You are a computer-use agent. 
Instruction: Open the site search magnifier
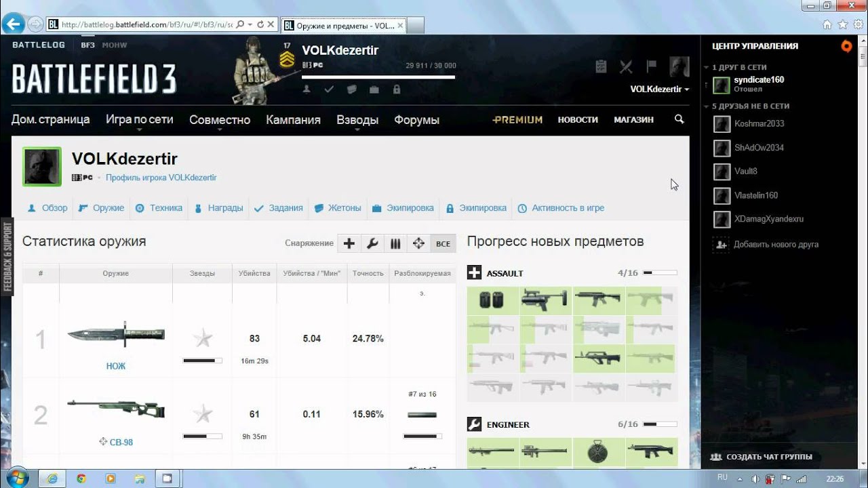pyautogui.click(x=679, y=119)
